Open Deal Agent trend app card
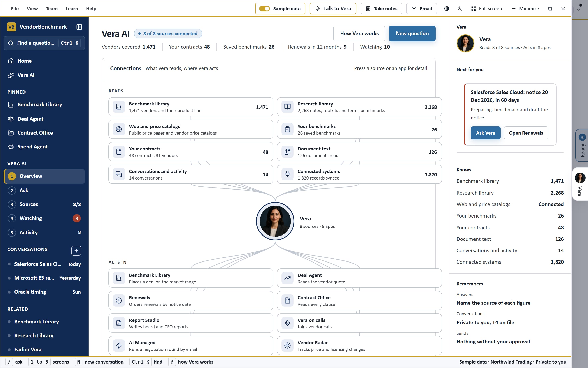The height and width of the screenshot is (368, 588). click(359, 278)
